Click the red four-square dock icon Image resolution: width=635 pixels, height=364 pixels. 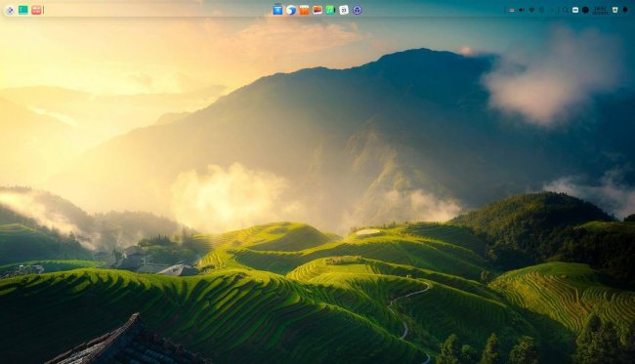click(x=36, y=10)
